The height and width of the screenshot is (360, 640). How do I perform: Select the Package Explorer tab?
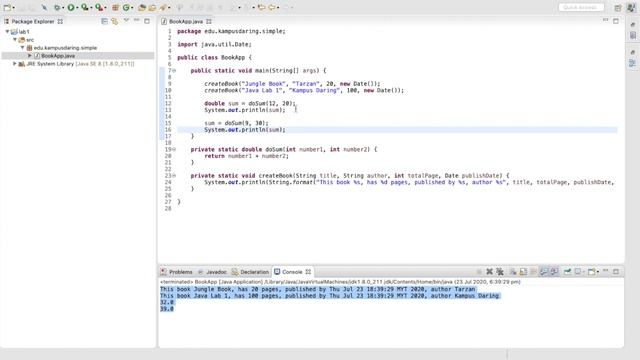[x=33, y=21]
